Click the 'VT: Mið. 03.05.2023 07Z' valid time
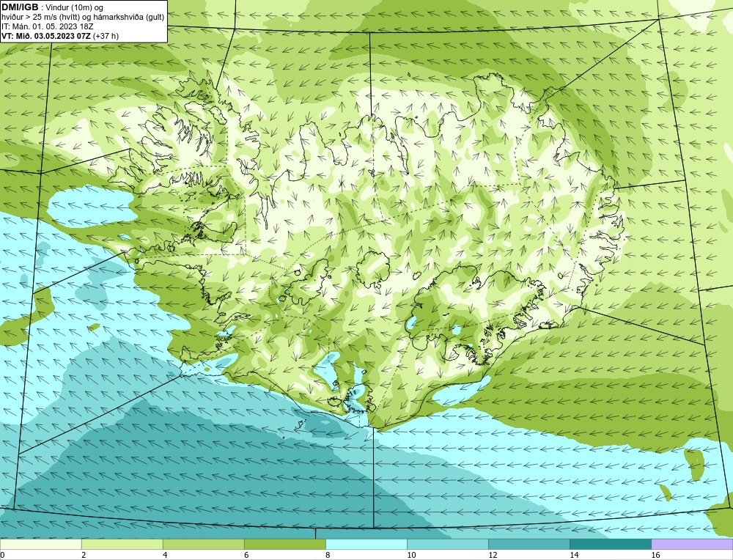This screenshot has width=733, height=560. pos(46,36)
